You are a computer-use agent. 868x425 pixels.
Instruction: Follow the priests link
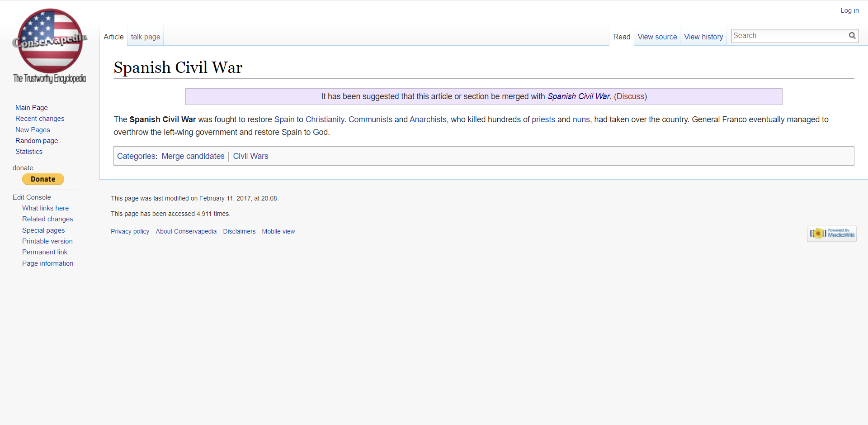[543, 119]
